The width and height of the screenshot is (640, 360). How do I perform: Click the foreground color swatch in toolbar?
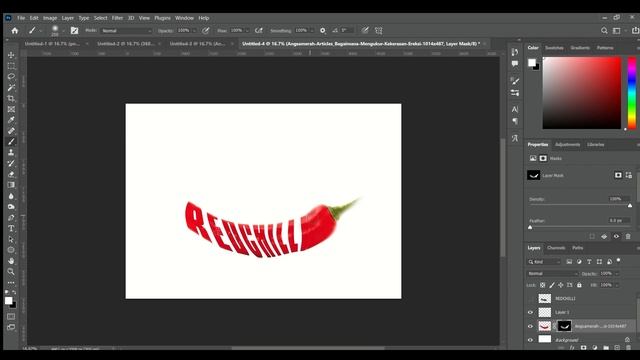coord(8,301)
